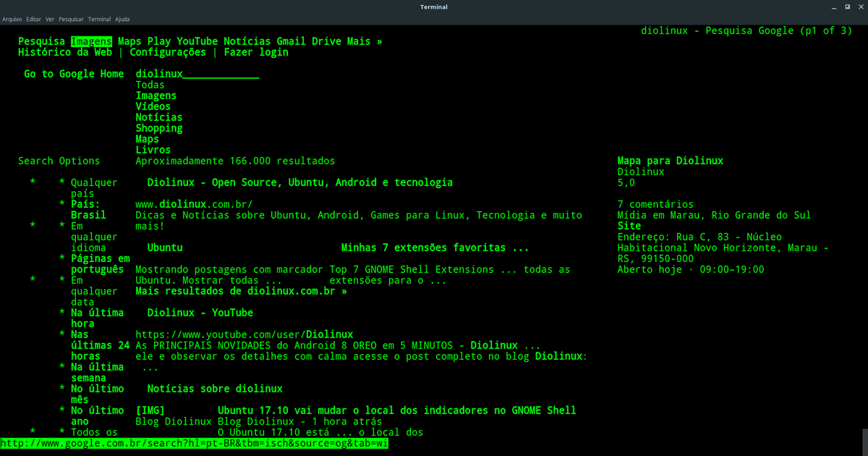Select the Livros results tab
868x456 pixels.
pyautogui.click(x=153, y=150)
